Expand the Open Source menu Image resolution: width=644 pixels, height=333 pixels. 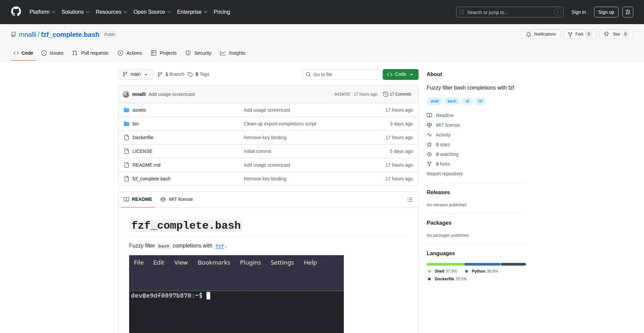[152, 12]
